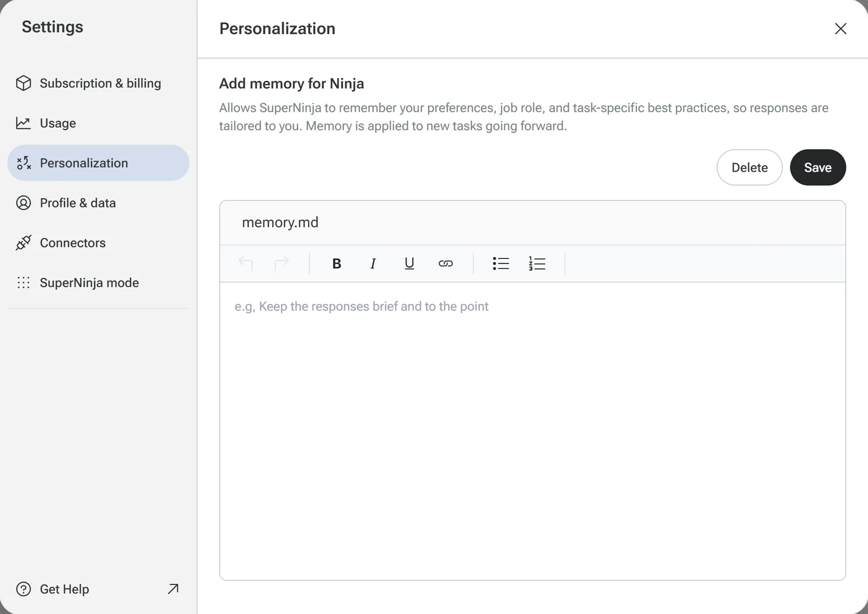This screenshot has width=868, height=614.
Task: Open the Get Help link
Action: click(98, 589)
